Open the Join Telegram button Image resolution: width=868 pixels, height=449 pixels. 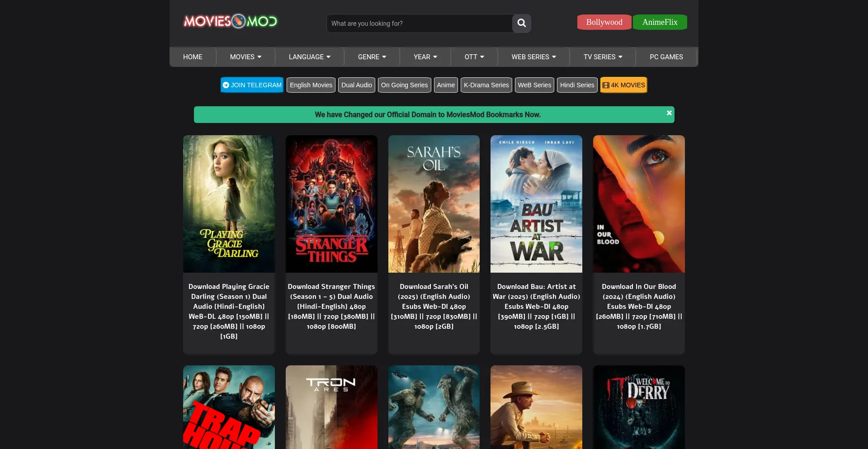pos(252,85)
